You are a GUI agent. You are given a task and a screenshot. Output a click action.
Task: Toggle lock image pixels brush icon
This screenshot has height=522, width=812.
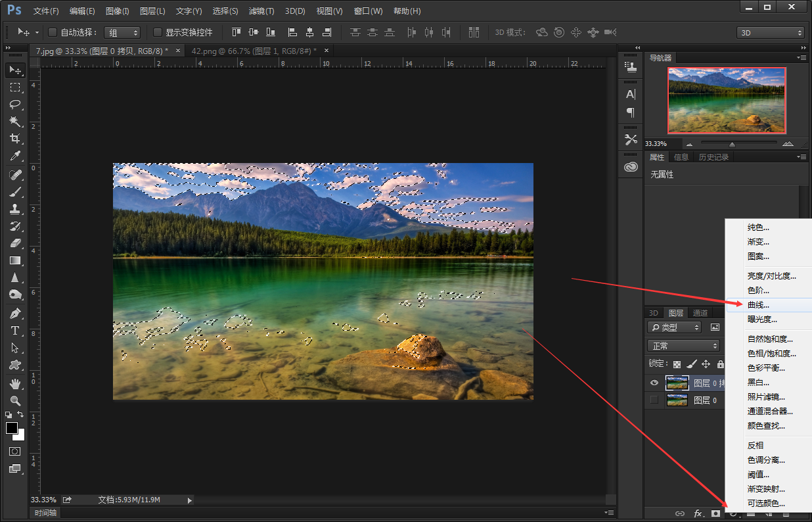click(x=691, y=364)
